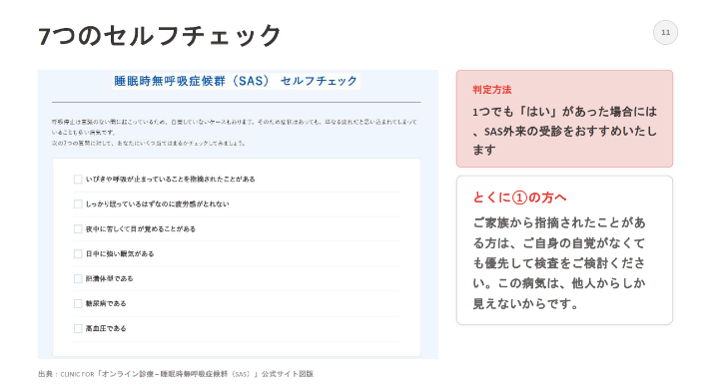
Task: Tick the 糖尿病である checkbox
Action: point(78,304)
